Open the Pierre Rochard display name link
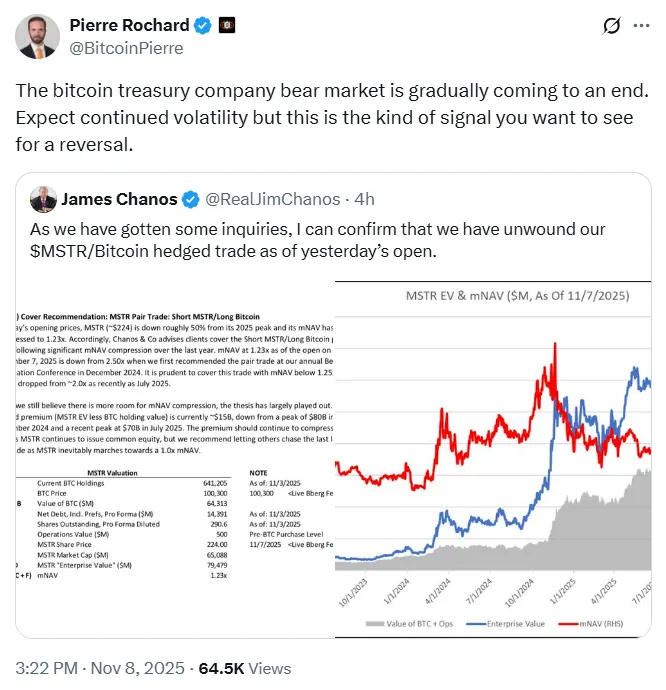 pyautogui.click(x=129, y=24)
